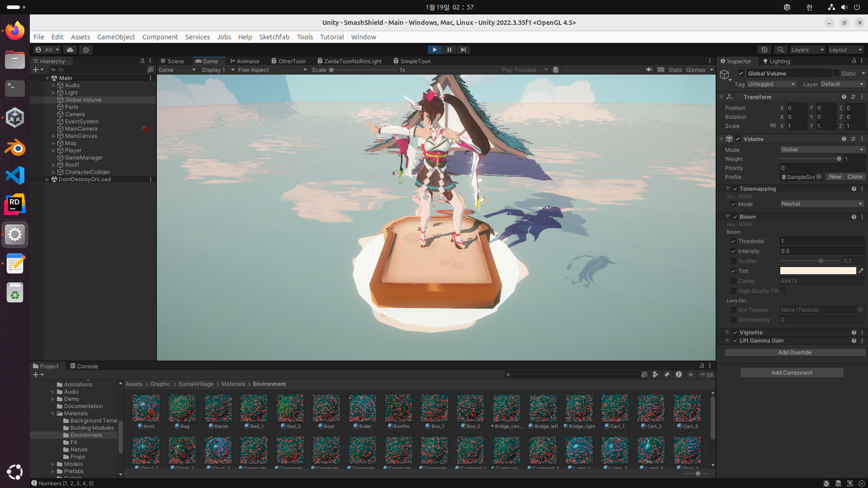
Task: Open the Sketchfab menu
Action: click(274, 37)
